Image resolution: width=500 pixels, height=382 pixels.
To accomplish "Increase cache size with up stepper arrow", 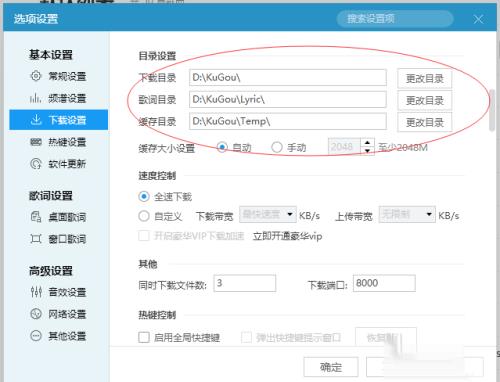I will pyautogui.click(x=367, y=143).
